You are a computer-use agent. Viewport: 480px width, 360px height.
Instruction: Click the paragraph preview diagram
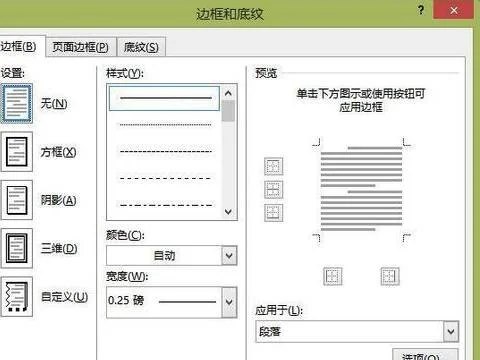361,188
